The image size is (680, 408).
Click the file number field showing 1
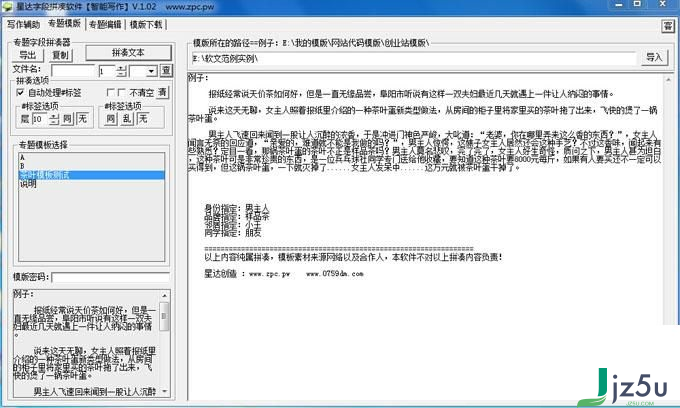pos(107,71)
